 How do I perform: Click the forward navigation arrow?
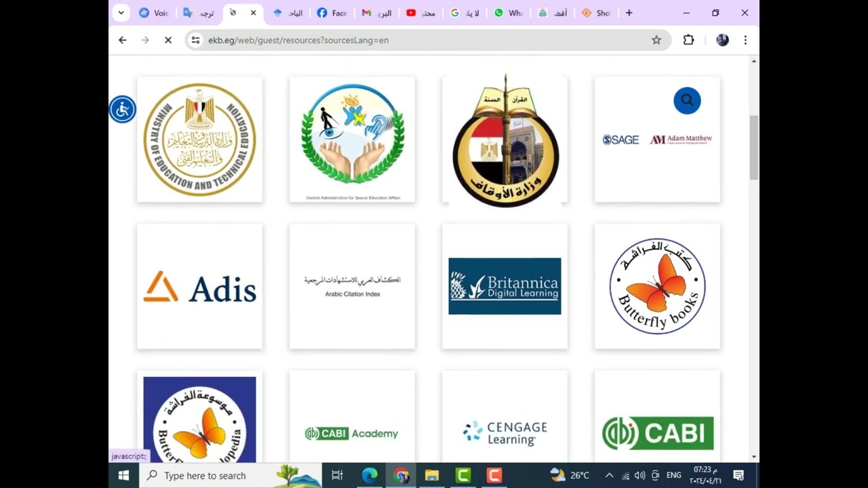click(144, 40)
